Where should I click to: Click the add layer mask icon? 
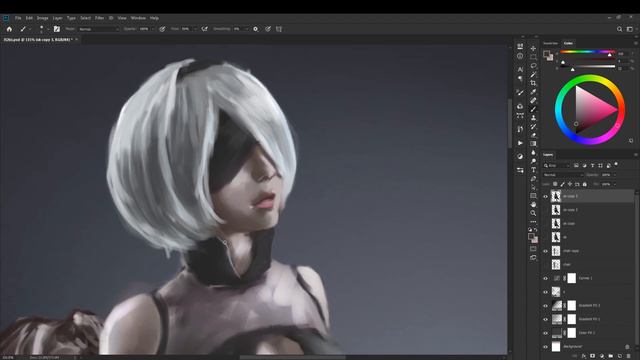coord(592,356)
